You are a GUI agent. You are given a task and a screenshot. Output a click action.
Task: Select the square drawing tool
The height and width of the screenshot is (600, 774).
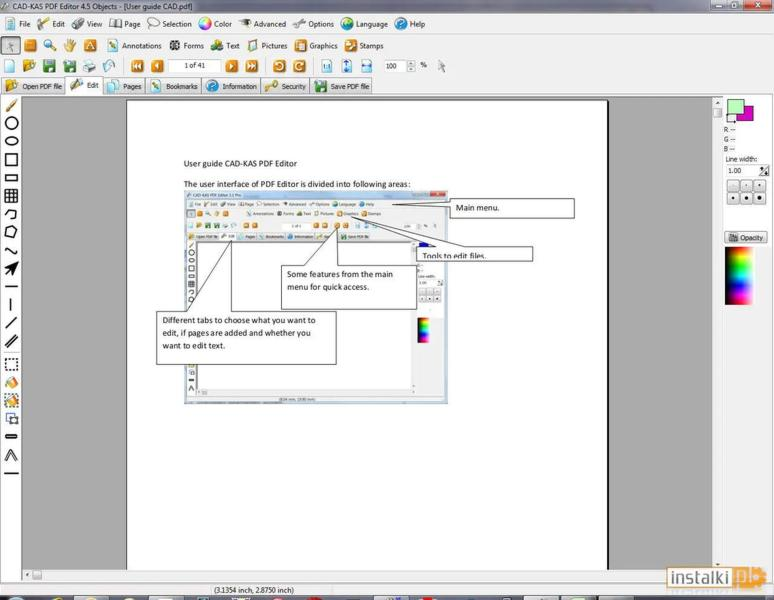point(11,159)
